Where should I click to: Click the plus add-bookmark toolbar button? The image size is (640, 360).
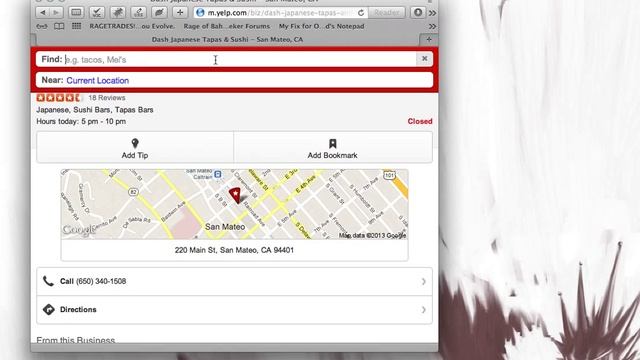(x=180, y=13)
